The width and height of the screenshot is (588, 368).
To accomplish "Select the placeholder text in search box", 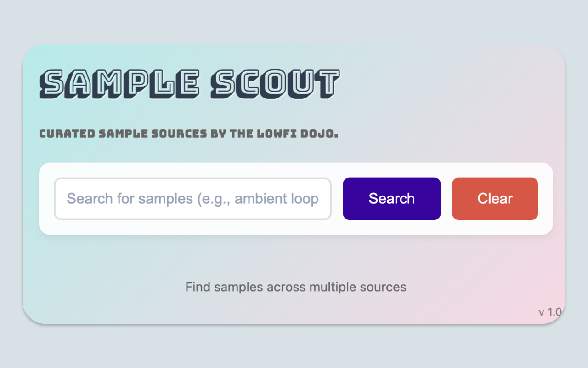I will tap(193, 199).
